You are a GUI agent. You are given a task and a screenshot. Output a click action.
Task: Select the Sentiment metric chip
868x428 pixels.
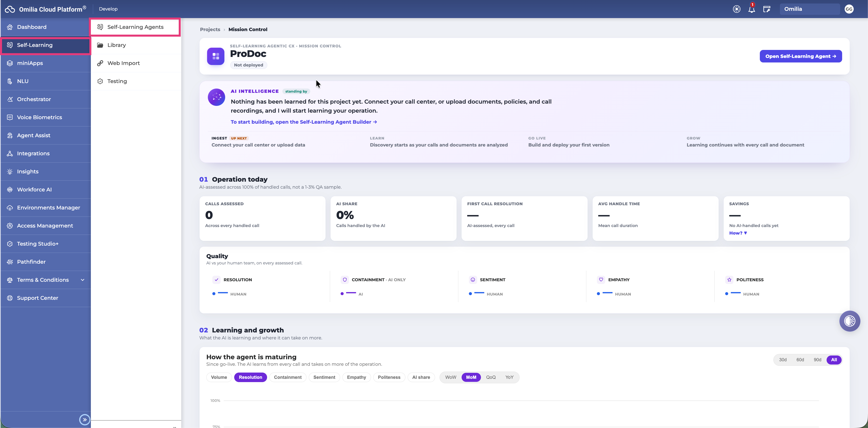point(324,377)
